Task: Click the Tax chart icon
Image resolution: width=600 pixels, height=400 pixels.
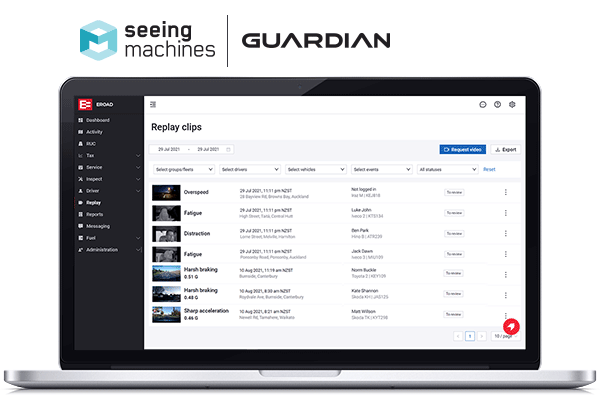Action: 81,155
